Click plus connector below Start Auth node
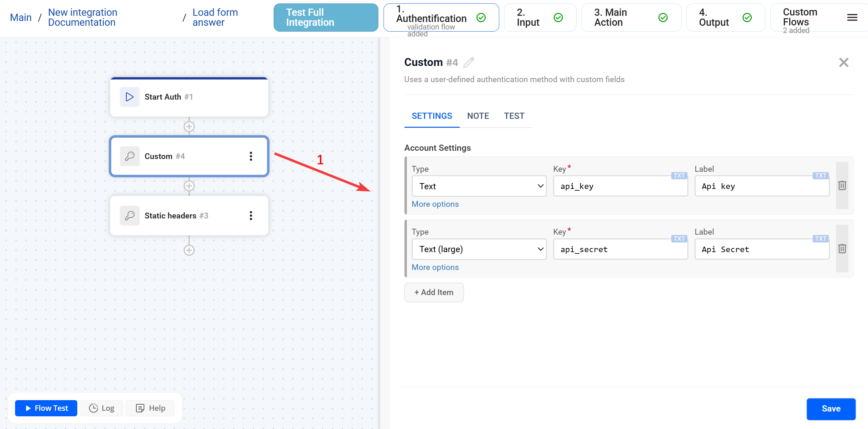Image resolution: width=868 pixels, height=429 pixels. [x=189, y=126]
